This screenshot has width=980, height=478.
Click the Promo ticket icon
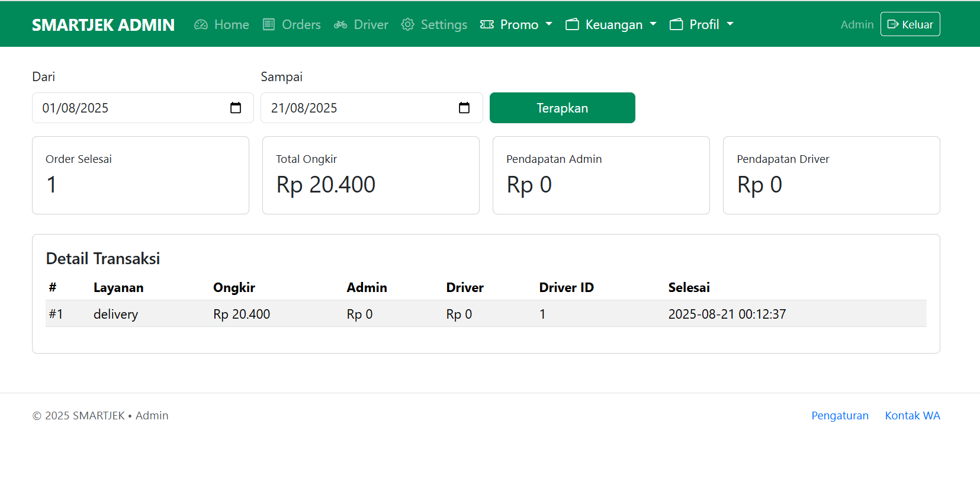coord(487,24)
